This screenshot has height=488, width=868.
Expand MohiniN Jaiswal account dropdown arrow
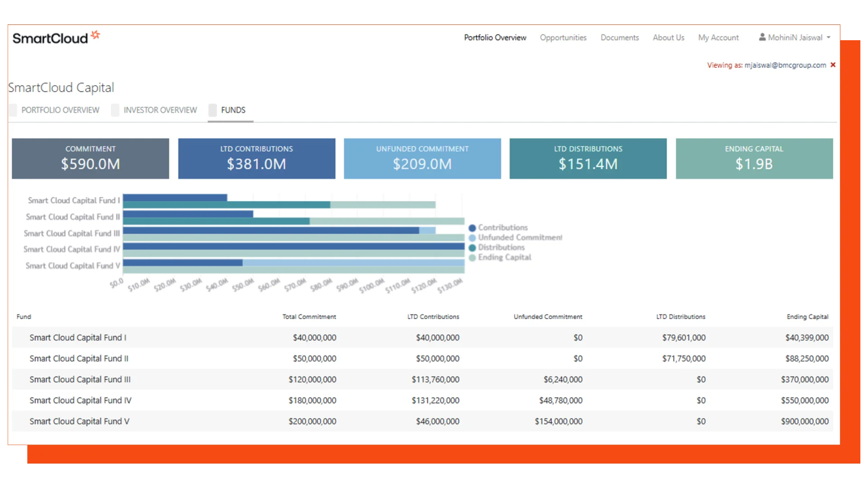click(x=829, y=38)
